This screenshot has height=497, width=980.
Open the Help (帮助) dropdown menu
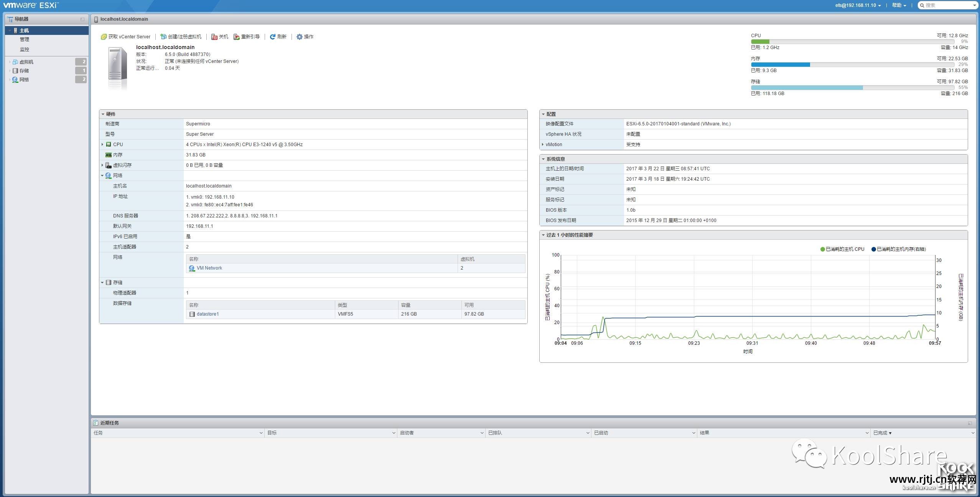899,5
